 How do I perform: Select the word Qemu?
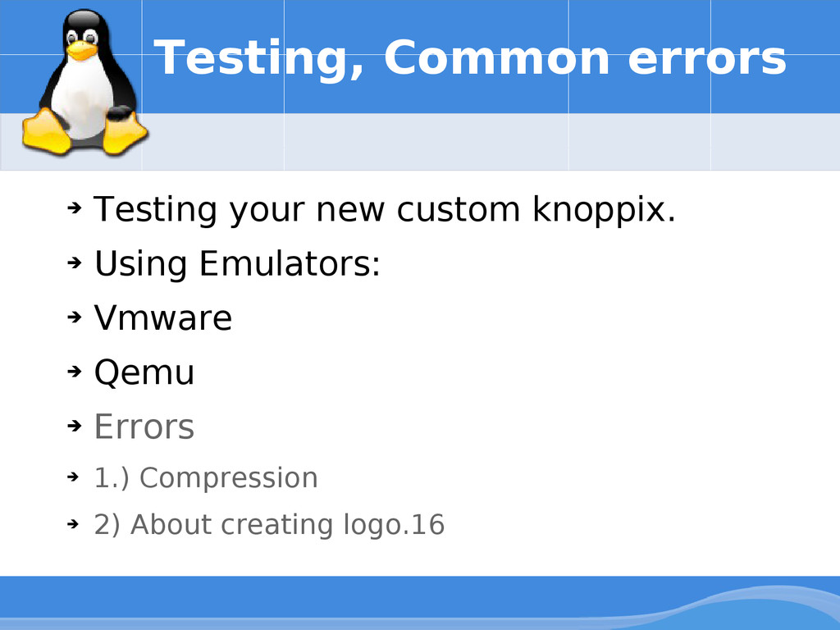click(x=144, y=373)
